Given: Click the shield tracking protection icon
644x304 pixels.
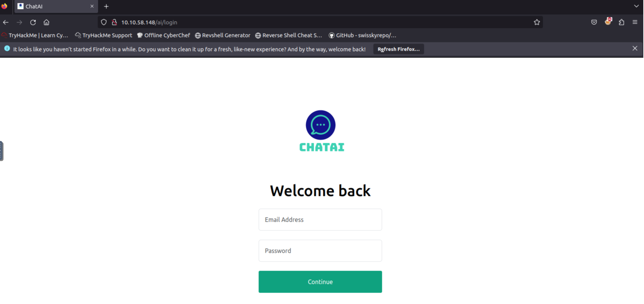Looking at the screenshot, I should [103, 22].
